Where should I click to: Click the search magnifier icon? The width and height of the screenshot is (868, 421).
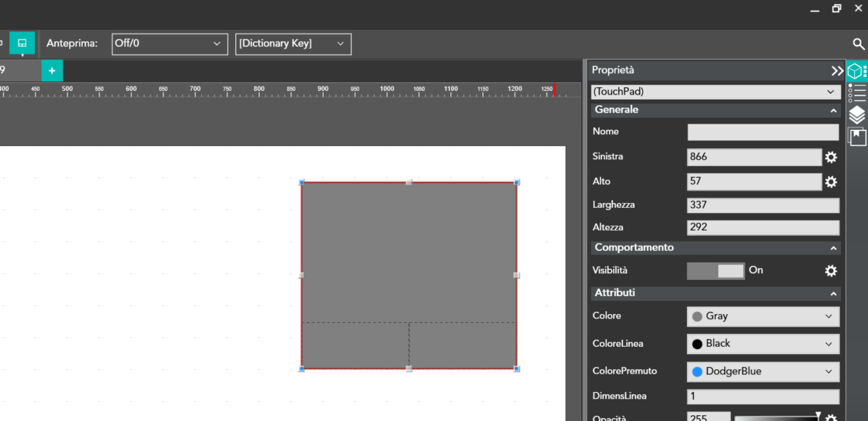(x=859, y=44)
